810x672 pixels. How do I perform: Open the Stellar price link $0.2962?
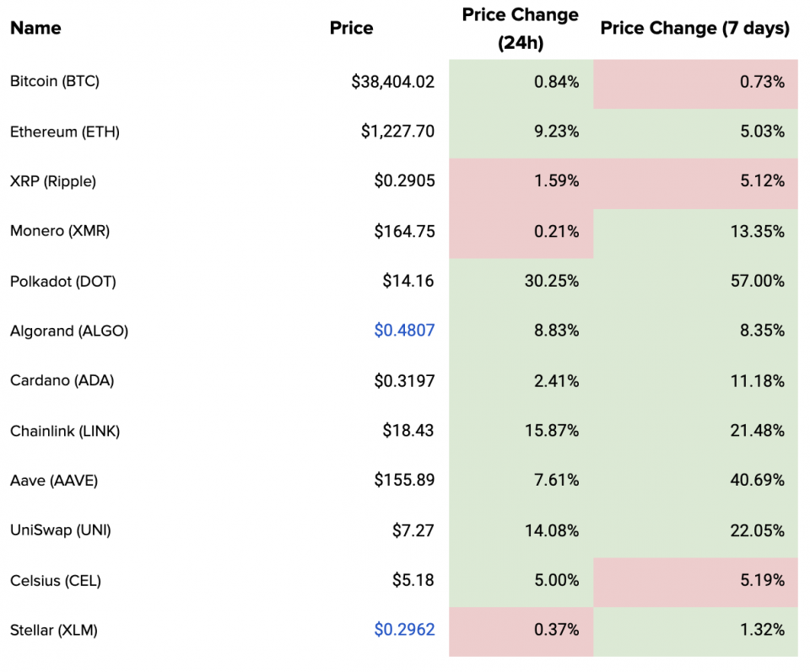tap(404, 629)
